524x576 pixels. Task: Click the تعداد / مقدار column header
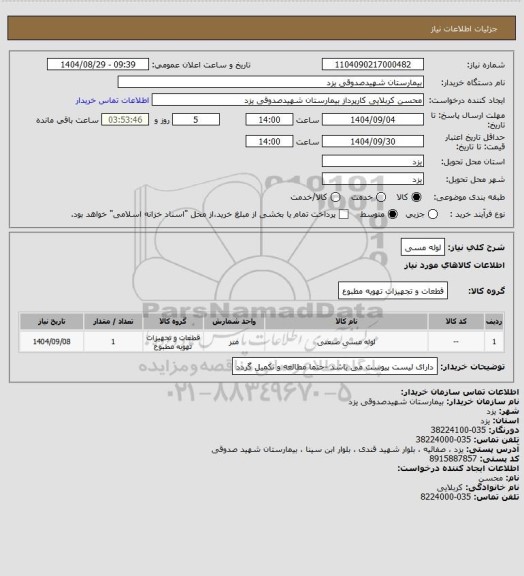113,321
